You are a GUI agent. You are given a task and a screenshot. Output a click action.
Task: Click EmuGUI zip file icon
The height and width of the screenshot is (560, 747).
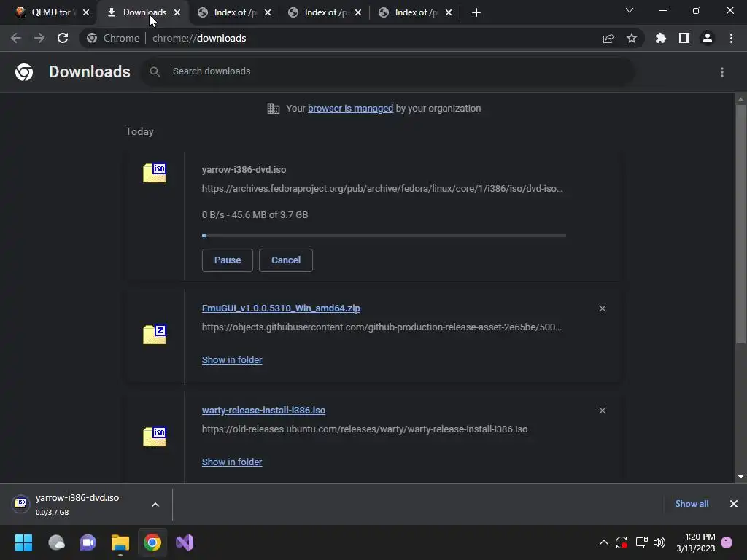(x=155, y=334)
